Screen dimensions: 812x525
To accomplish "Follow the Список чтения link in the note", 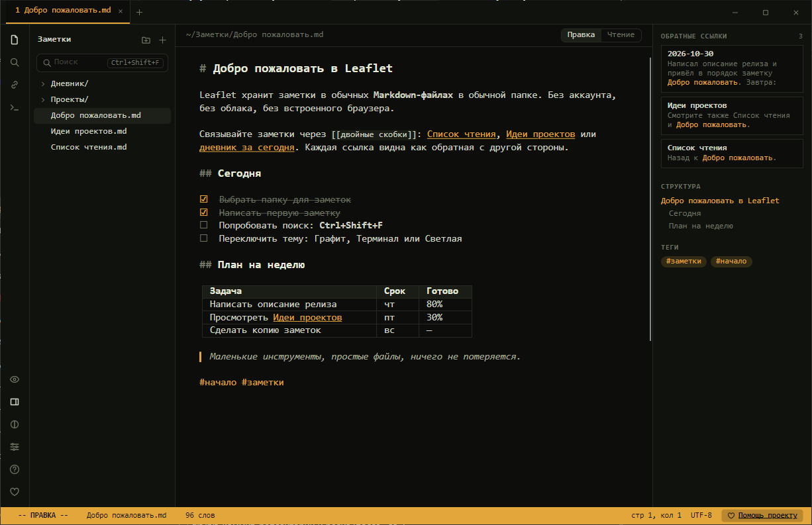I will point(461,134).
